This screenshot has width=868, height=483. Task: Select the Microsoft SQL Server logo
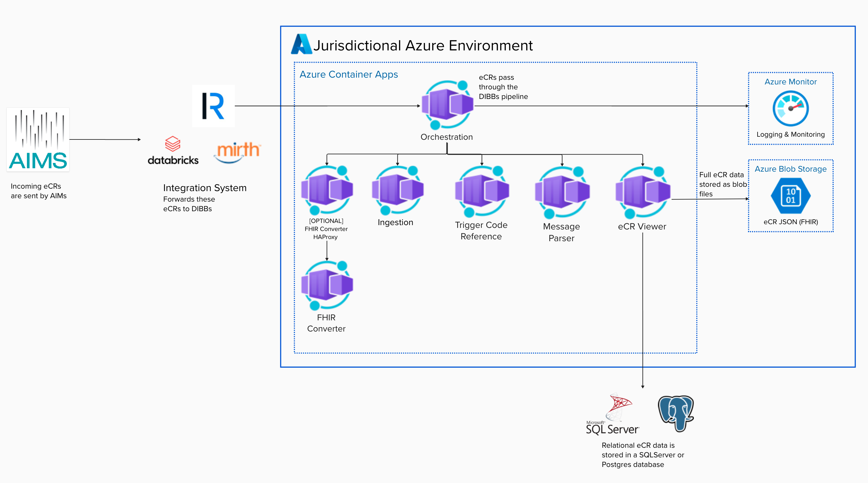(x=612, y=414)
